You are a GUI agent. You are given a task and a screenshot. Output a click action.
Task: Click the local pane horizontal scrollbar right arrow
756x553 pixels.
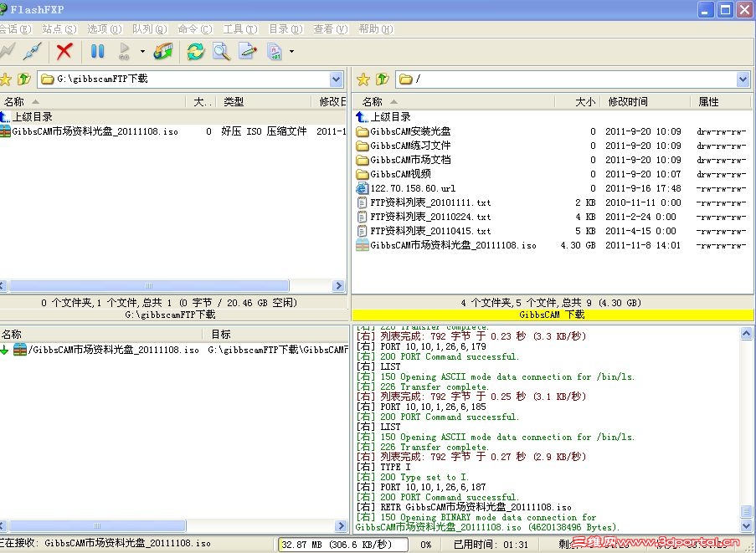[x=338, y=285]
